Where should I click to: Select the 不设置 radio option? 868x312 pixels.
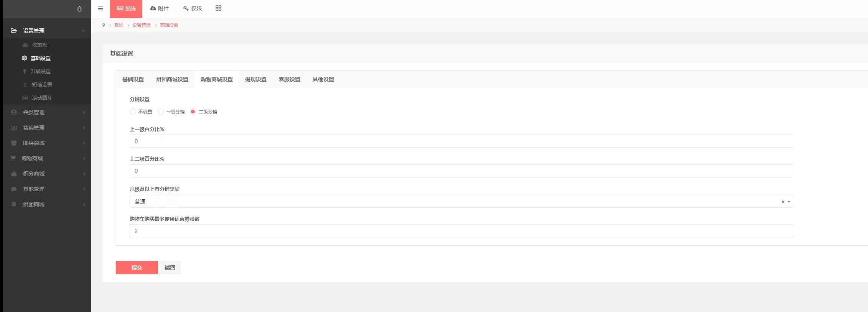tap(133, 112)
